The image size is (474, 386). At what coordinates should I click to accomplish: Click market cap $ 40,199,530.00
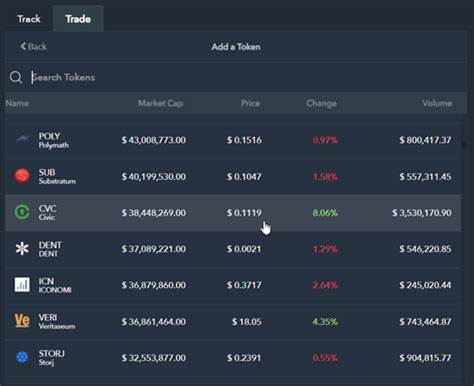(154, 176)
